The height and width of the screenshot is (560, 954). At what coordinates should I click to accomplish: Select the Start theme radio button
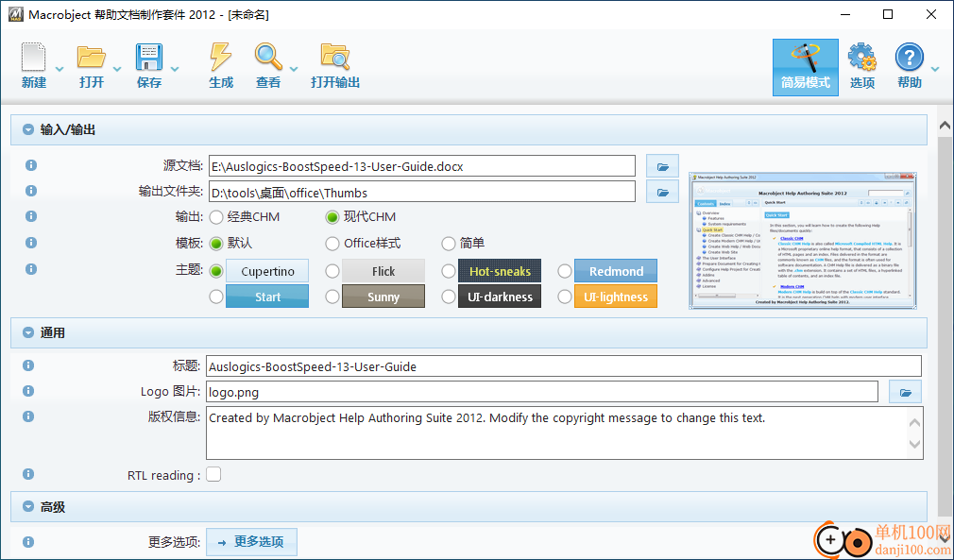tap(216, 297)
